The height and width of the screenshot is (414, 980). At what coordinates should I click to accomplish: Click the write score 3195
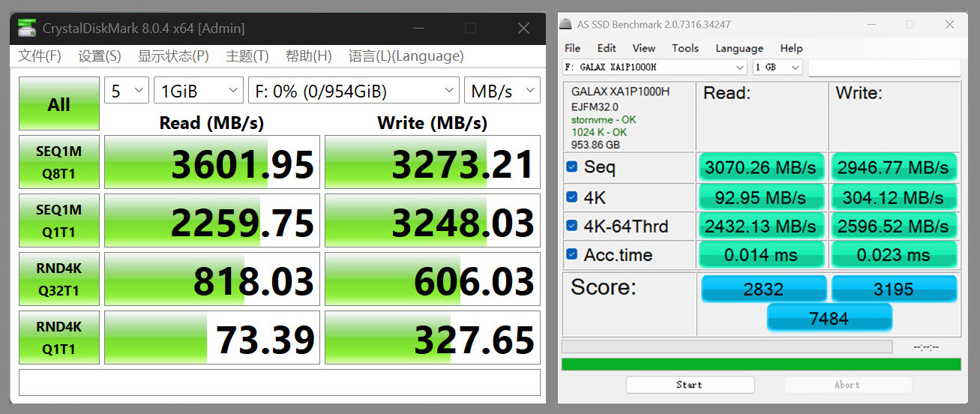[894, 289]
